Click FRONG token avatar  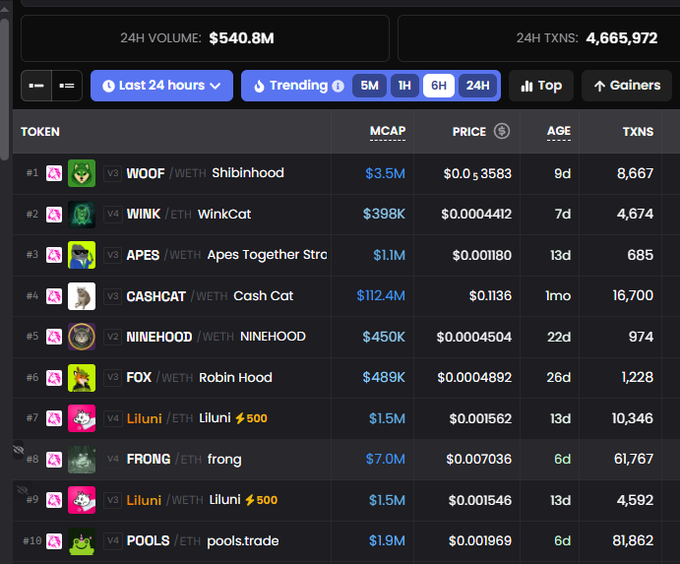tap(82, 460)
